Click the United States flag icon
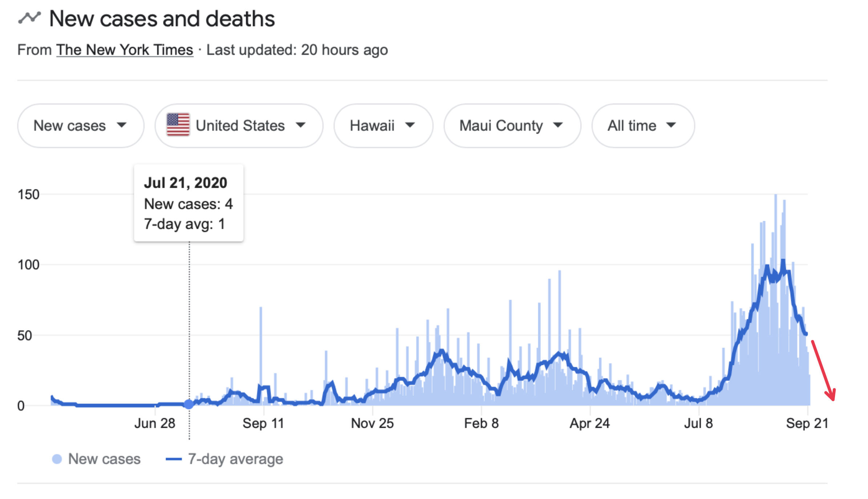This screenshot has height=499, width=868. pyautogui.click(x=178, y=125)
